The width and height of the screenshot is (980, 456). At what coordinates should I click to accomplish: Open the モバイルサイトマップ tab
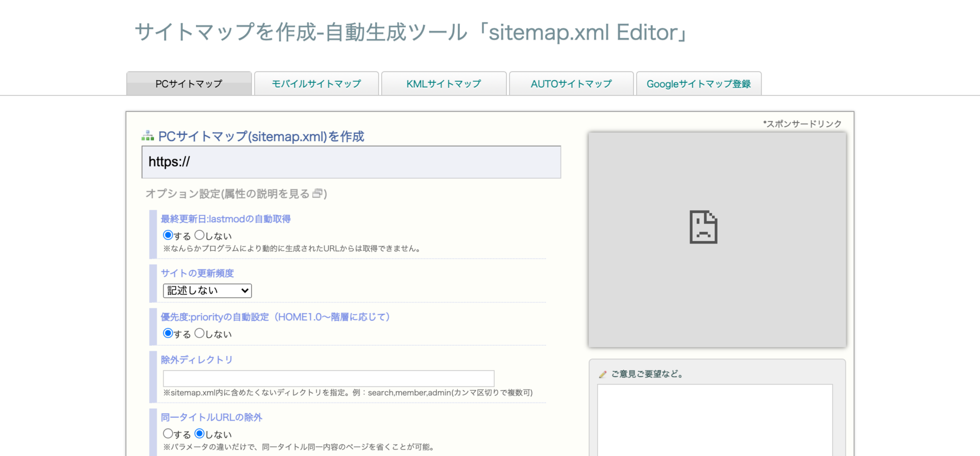pyautogui.click(x=316, y=83)
